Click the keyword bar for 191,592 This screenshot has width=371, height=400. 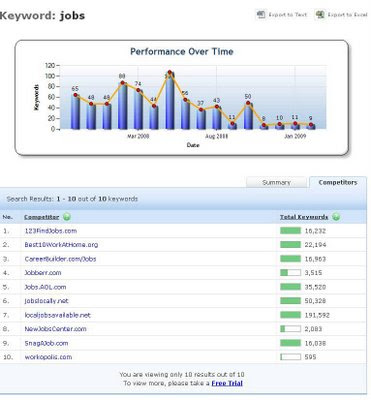(290, 315)
